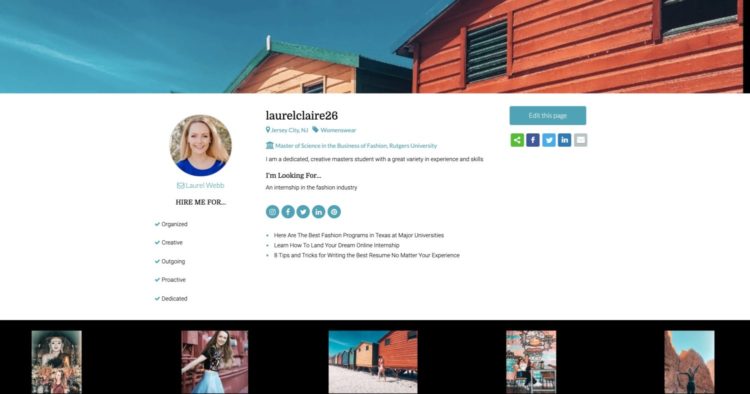750x394 pixels.
Task: Open Best Fashion Programs in Texas article
Action: click(x=359, y=235)
